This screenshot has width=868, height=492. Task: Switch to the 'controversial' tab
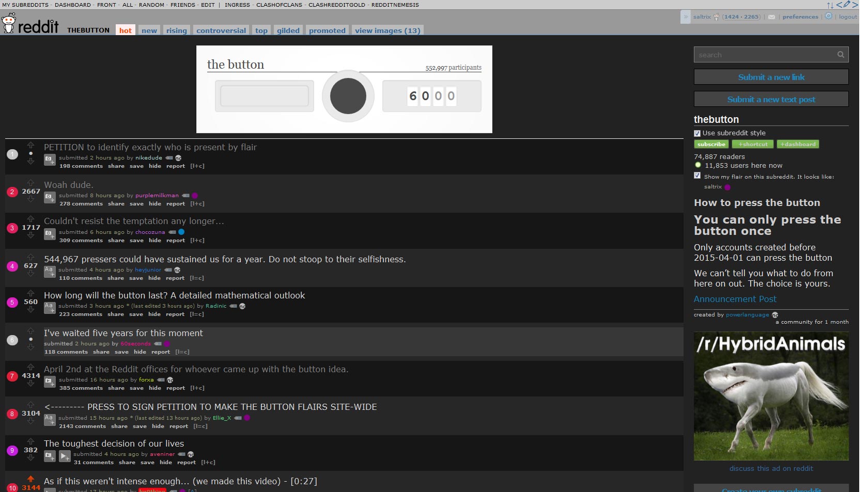221,30
